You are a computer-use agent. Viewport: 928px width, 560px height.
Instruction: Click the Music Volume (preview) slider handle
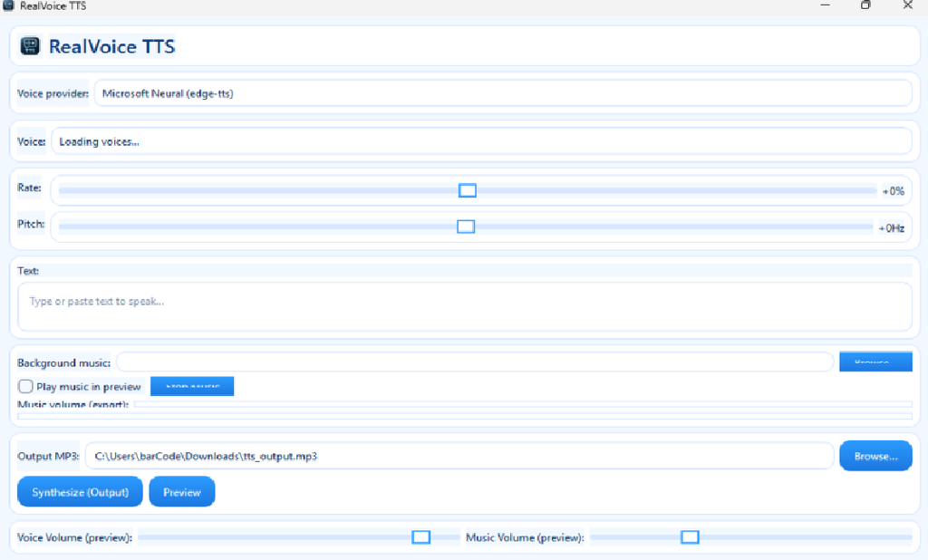(690, 537)
